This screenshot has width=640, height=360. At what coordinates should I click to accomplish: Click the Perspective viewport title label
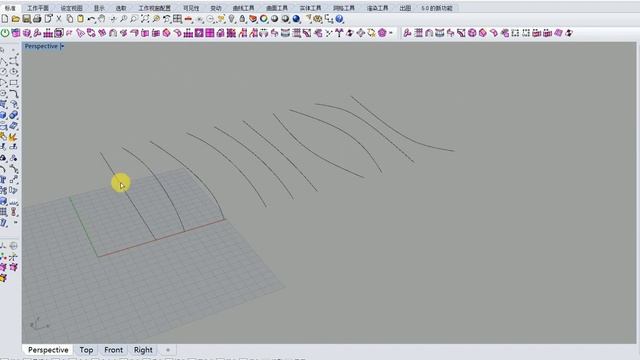(x=41, y=46)
